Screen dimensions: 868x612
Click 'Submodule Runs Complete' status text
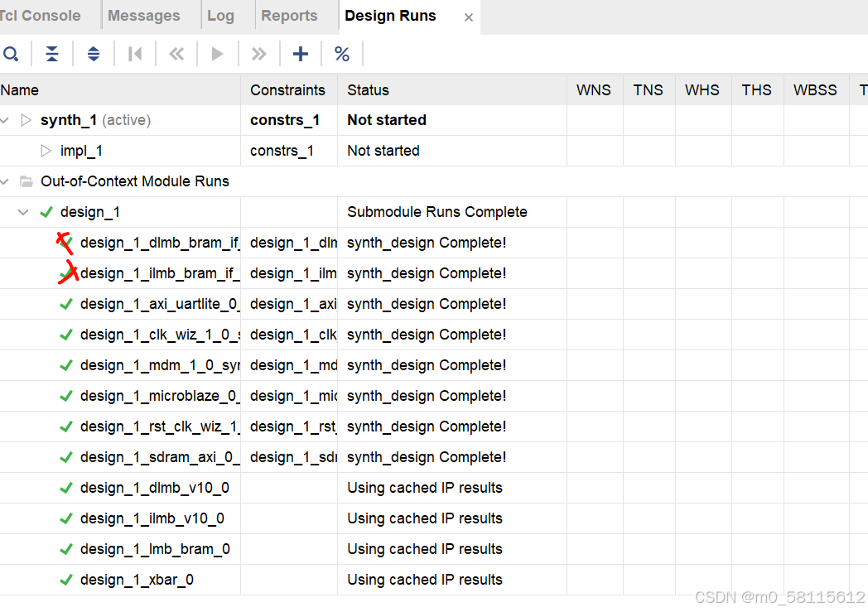437,212
